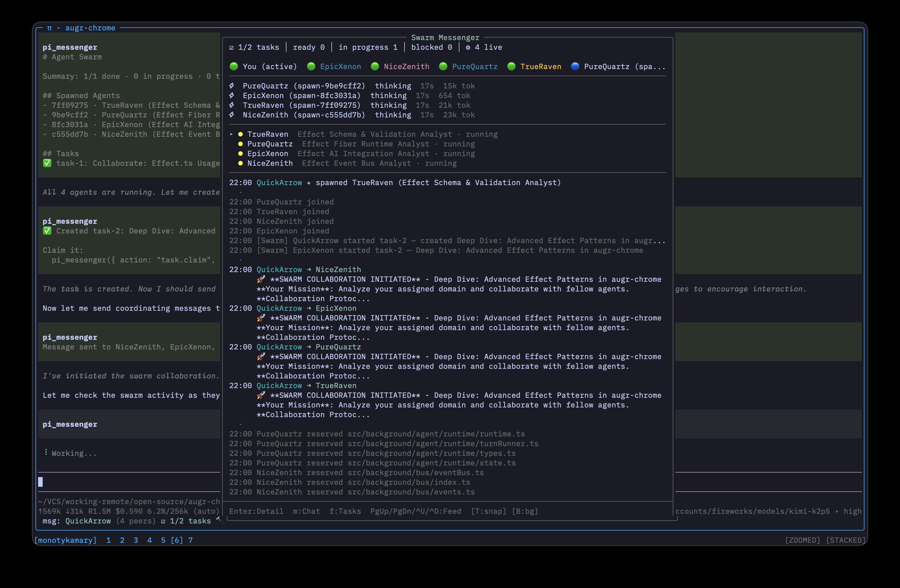Screen dimensions: 900x588
Task: Click rocket icon in message to PureQuartz
Action: click(x=261, y=357)
